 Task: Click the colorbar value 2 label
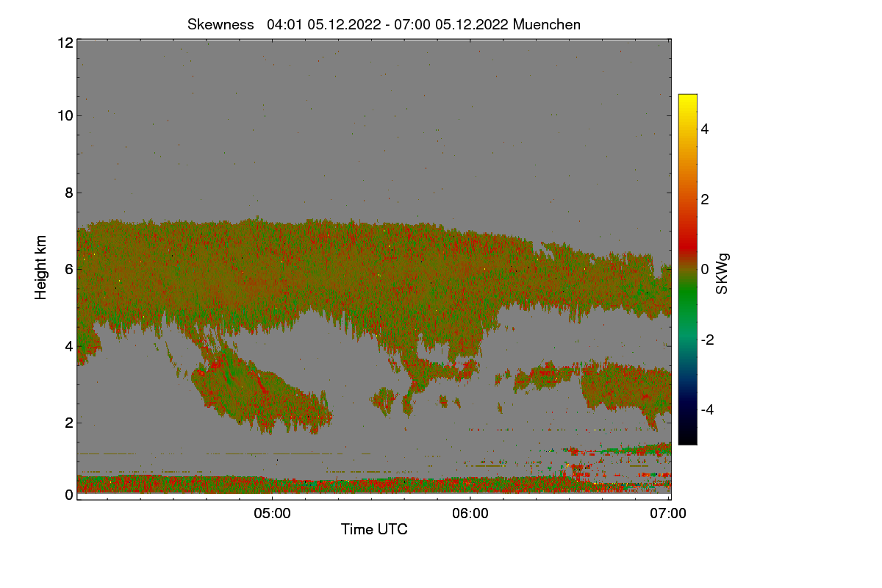click(x=706, y=199)
